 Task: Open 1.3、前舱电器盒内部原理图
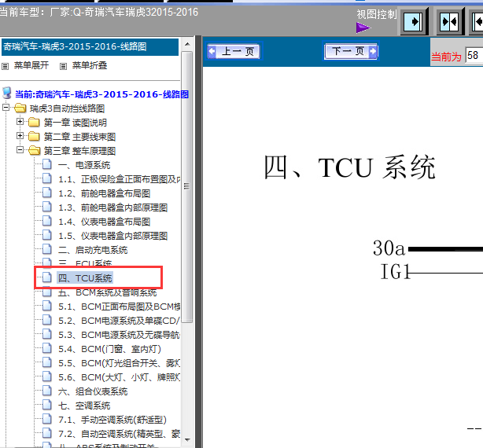(112, 207)
